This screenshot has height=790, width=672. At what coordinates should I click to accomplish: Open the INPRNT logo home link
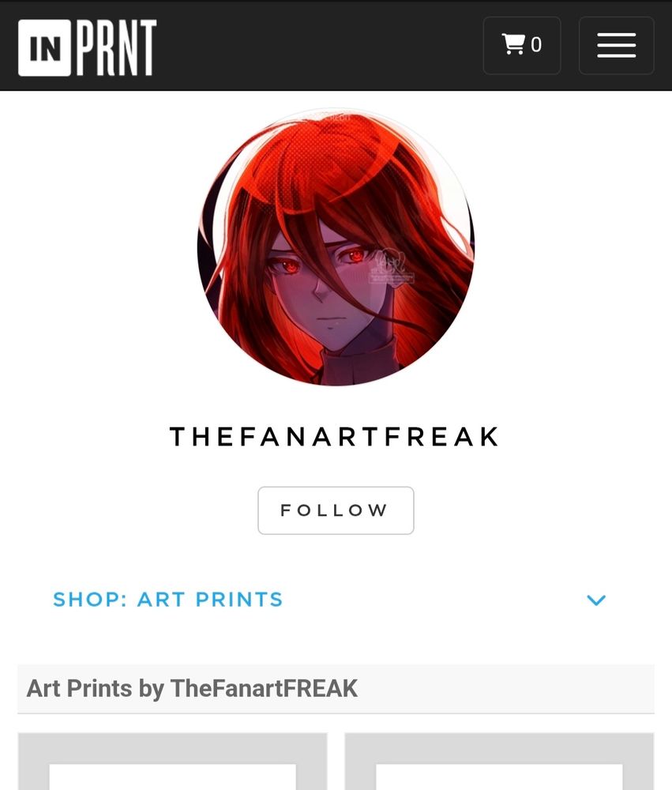click(87, 48)
